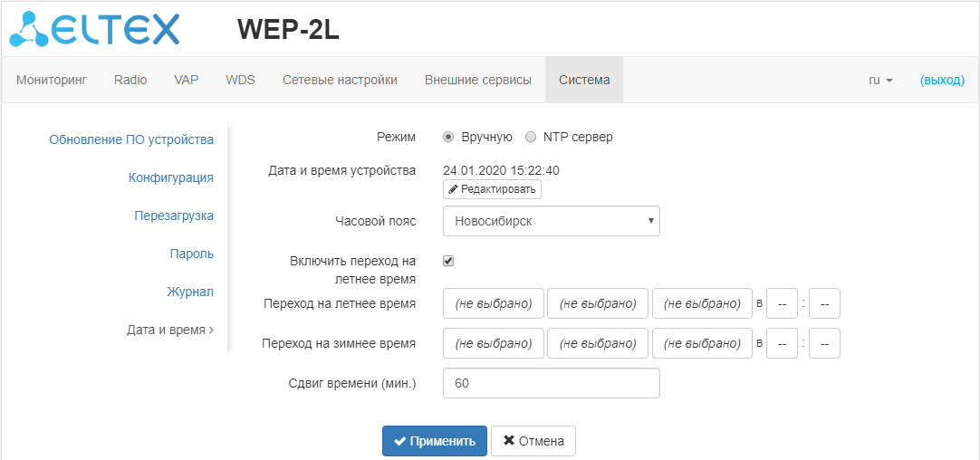Open first summer time transition dropdown
The height and width of the screenshot is (460, 980).
494,303
